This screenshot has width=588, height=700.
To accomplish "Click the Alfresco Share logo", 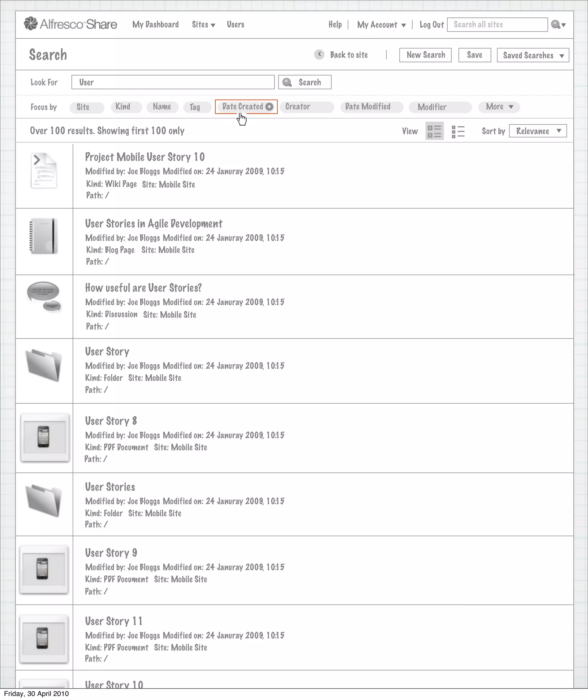I will tap(70, 24).
